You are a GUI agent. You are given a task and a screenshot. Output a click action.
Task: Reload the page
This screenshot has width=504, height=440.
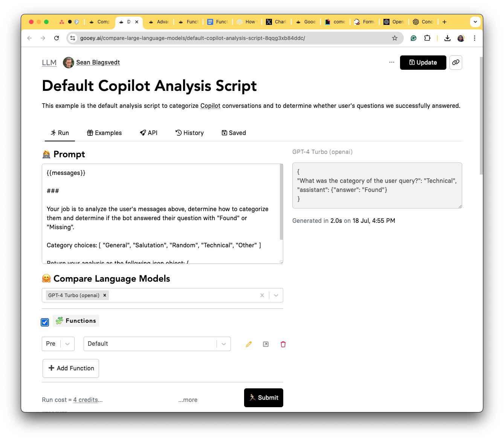coord(57,38)
